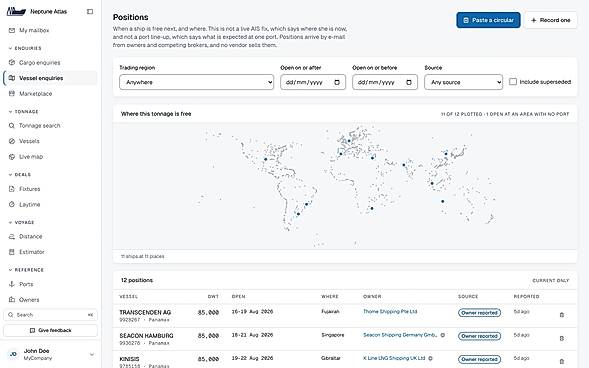Click the Cargo enquiries icon
Screen dimensions: 589x368
(12, 62)
